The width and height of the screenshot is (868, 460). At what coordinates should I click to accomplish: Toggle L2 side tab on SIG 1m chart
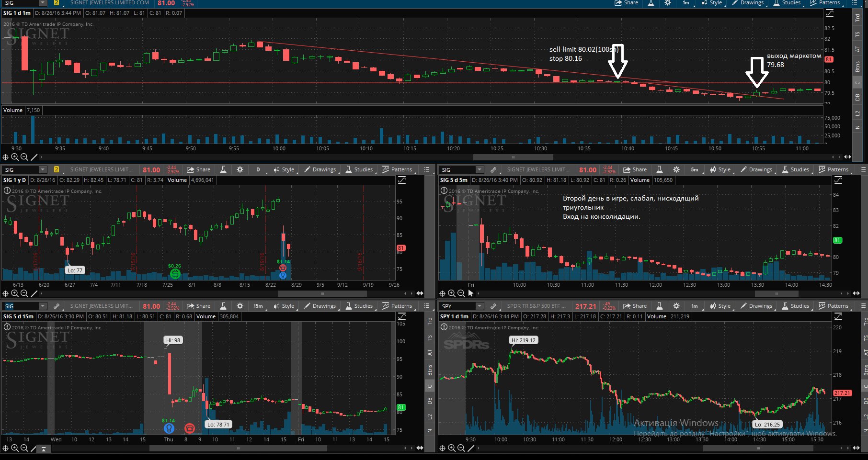coord(857,113)
